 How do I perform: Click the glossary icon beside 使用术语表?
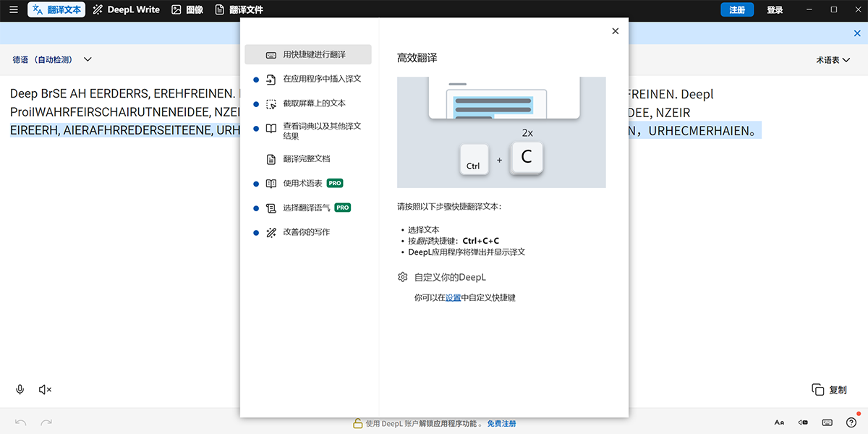pyautogui.click(x=271, y=183)
